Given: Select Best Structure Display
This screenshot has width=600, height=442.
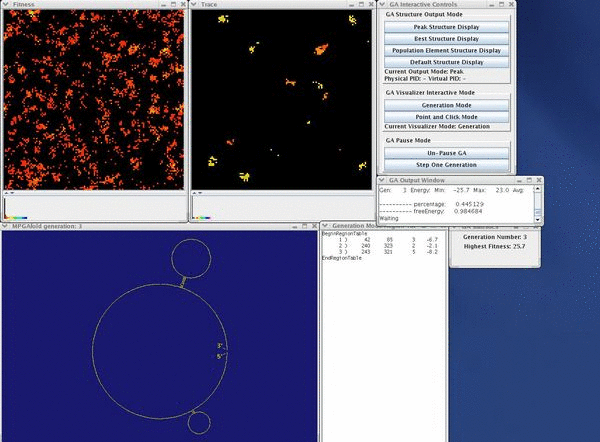Looking at the screenshot, I should [x=447, y=39].
